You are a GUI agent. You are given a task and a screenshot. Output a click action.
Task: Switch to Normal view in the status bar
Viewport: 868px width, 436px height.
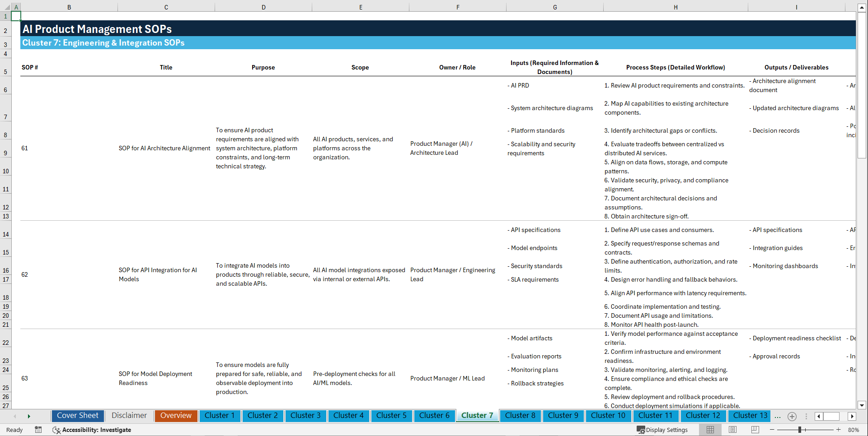[x=709, y=430]
